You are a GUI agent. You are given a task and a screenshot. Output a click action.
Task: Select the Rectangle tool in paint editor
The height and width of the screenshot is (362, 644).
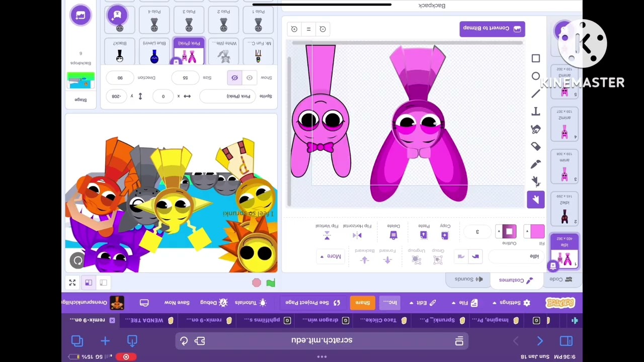[536, 59]
